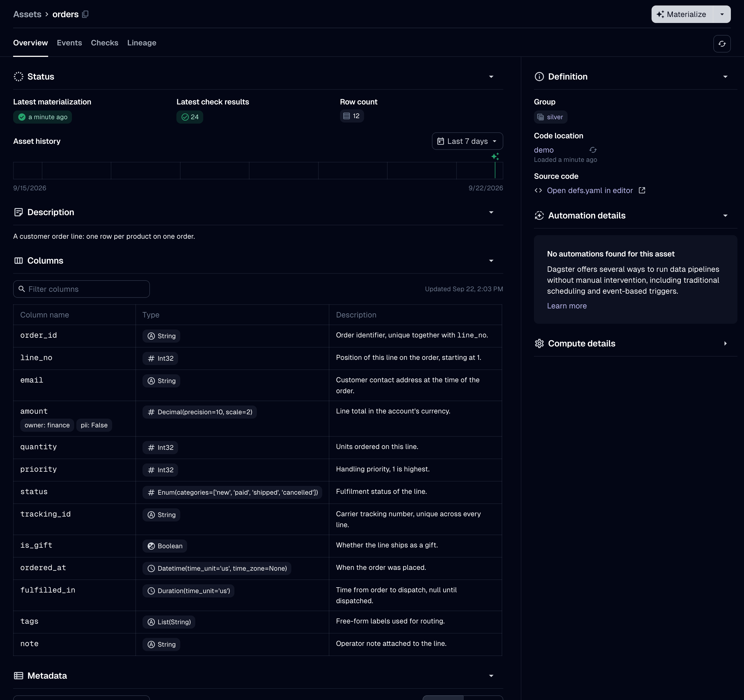
Task: Copy the orders asset key icon
Action: tap(85, 14)
